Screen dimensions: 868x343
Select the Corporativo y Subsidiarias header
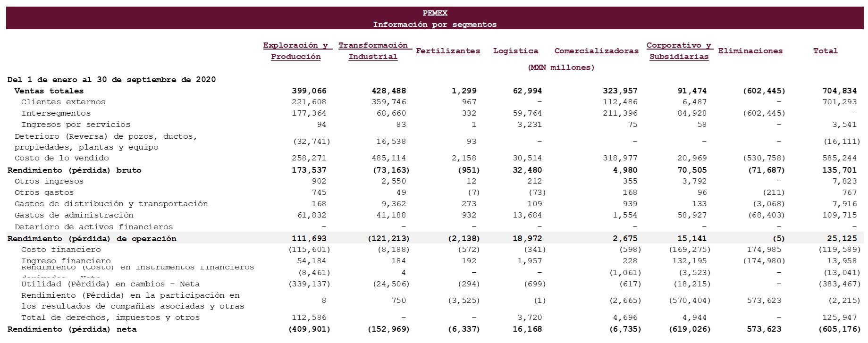pos(679,51)
